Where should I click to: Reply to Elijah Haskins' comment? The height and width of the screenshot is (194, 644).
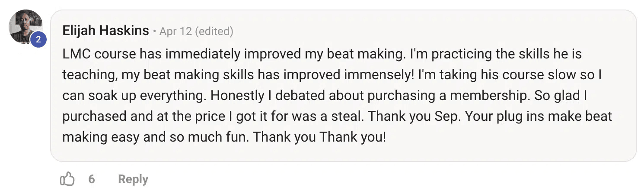coord(133,179)
